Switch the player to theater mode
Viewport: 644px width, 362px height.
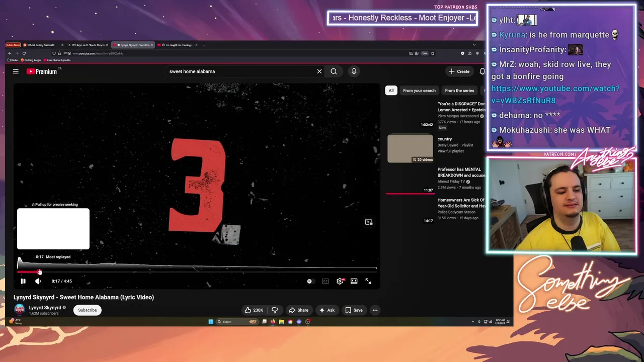tap(354, 281)
